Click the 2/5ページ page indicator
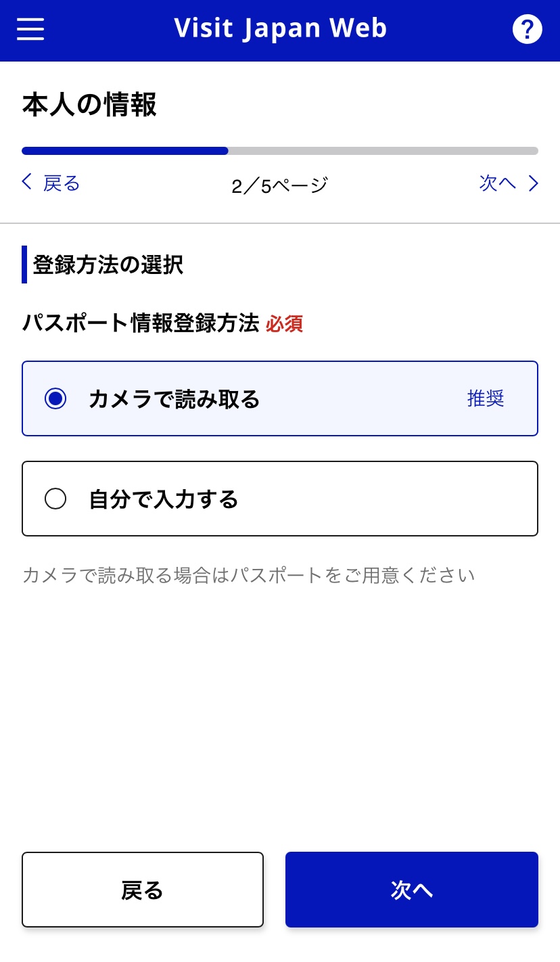Screen dimensions: 560x962 pyautogui.click(x=280, y=185)
